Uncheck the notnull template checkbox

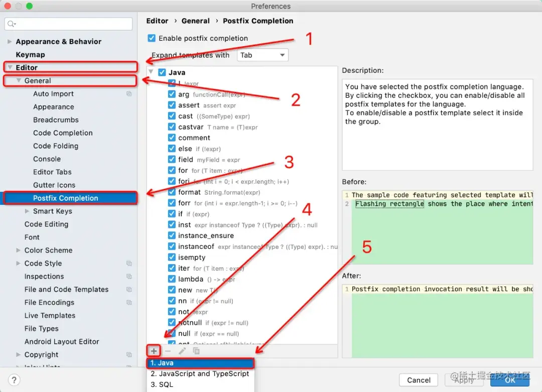coord(172,322)
